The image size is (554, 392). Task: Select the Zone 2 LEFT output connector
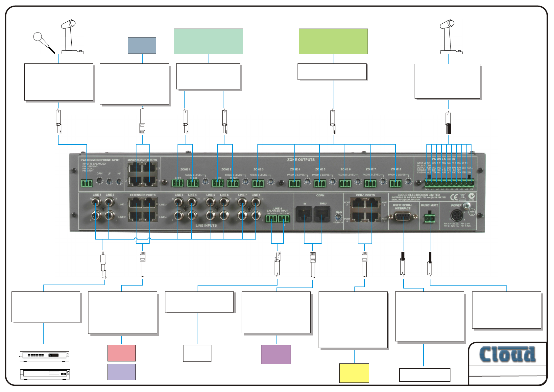pyautogui.click(x=218, y=183)
